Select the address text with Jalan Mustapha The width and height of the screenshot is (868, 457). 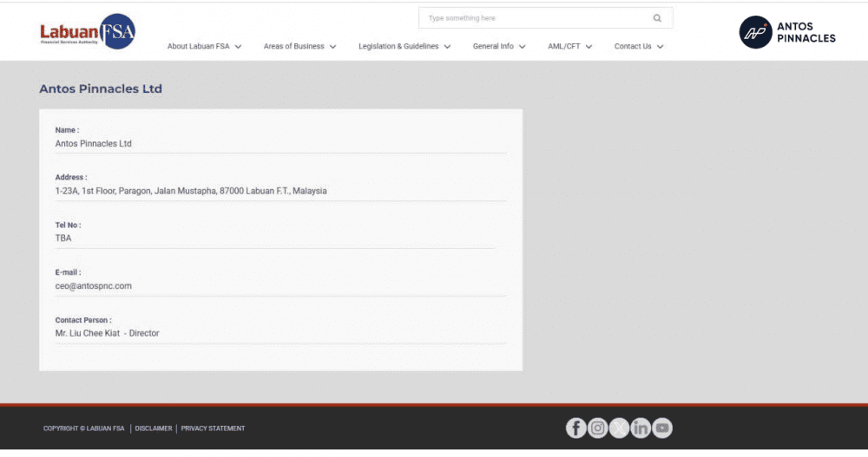coord(191,191)
